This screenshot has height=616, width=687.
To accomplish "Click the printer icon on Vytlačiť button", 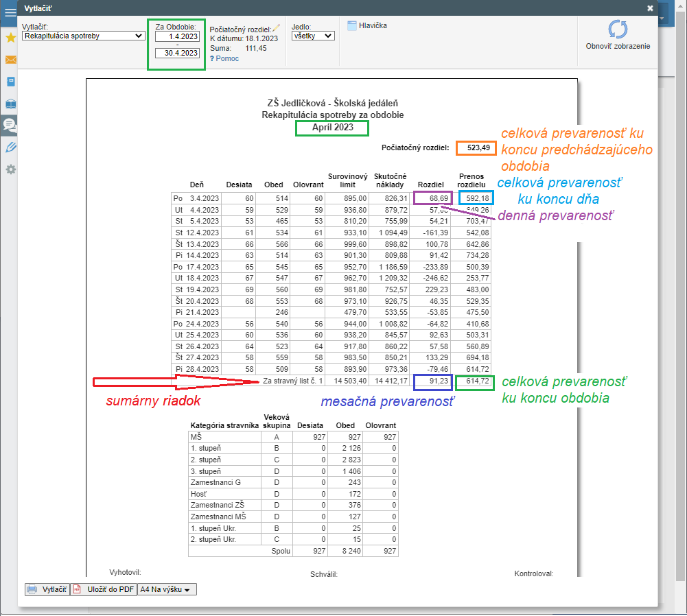I will click(x=32, y=589).
